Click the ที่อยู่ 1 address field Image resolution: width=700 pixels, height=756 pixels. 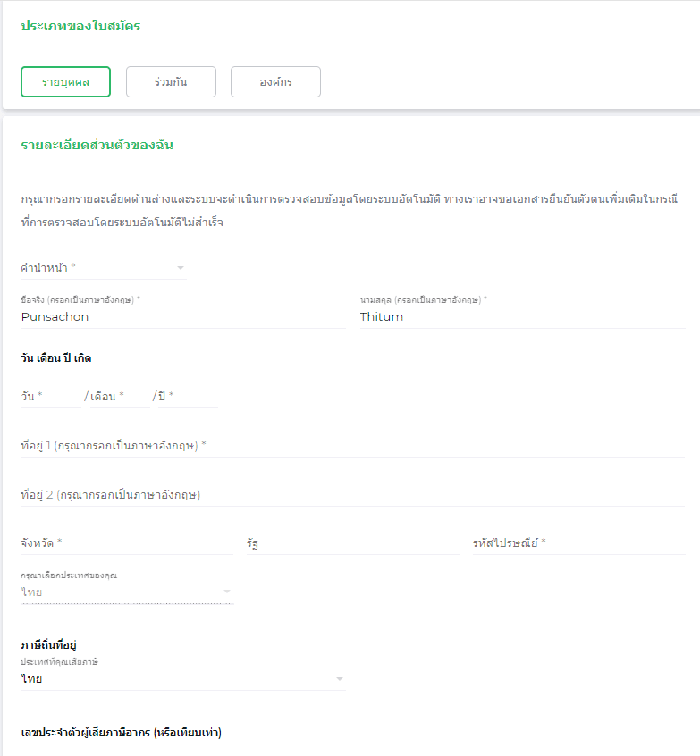(x=352, y=445)
